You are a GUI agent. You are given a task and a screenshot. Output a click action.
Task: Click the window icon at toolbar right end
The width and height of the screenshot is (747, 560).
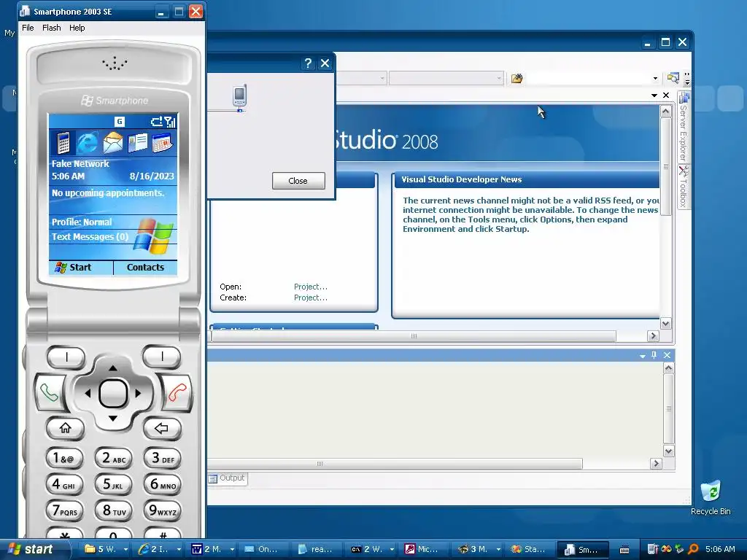coord(673,78)
